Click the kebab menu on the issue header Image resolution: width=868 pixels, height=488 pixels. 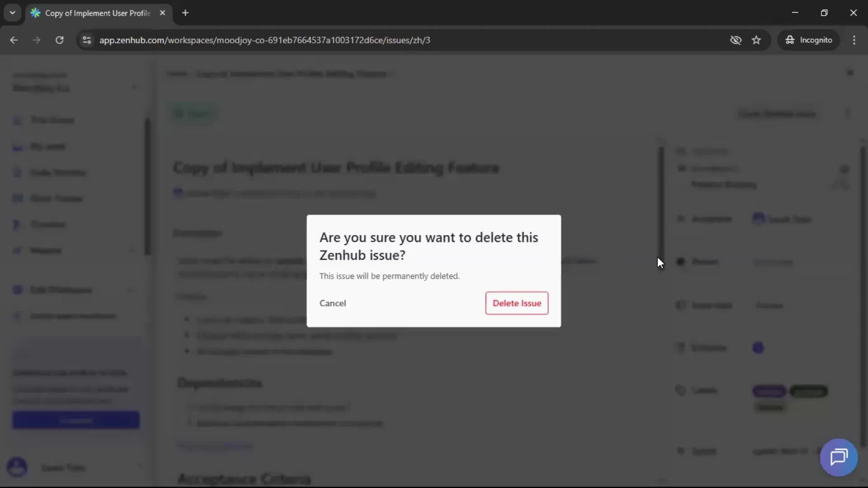pyautogui.click(x=847, y=114)
